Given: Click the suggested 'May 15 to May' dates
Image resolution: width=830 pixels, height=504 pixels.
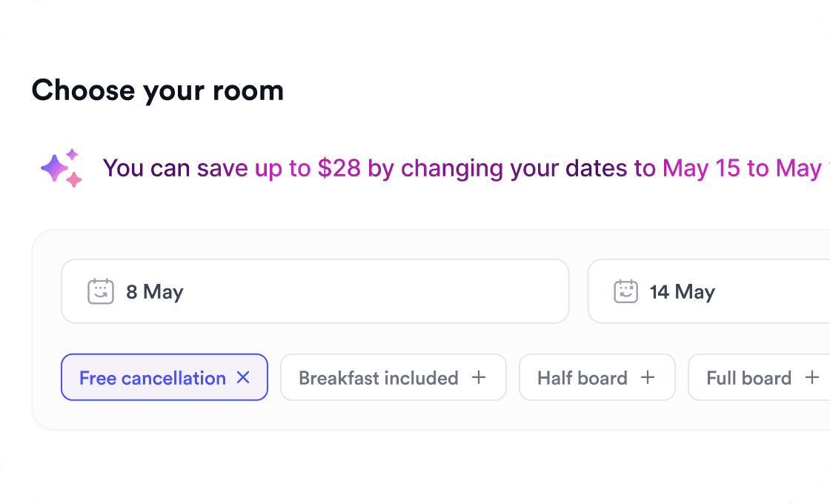Looking at the screenshot, I should pyautogui.click(x=741, y=168).
